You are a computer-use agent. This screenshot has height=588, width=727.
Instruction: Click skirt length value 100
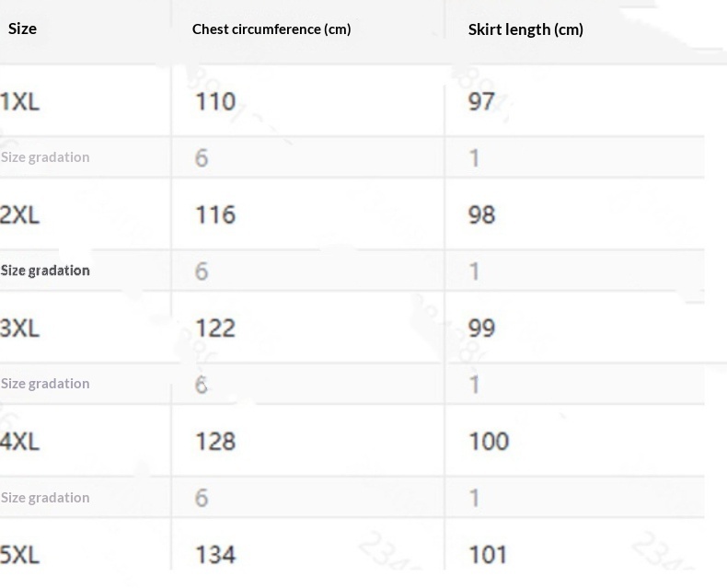[x=488, y=442]
